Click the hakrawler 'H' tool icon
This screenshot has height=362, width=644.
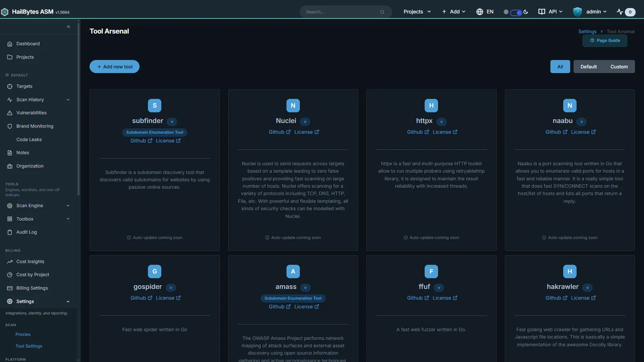[x=570, y=271]
